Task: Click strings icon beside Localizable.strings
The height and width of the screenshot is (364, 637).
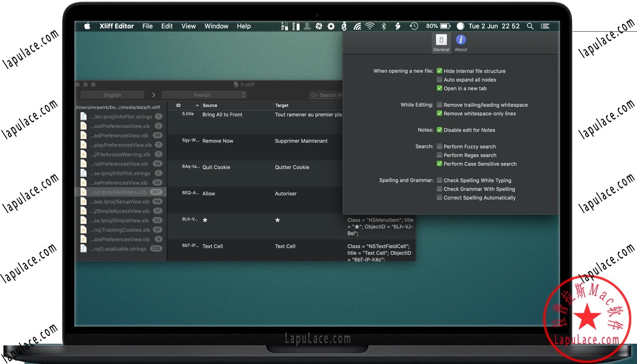Action: pos(83,249)
